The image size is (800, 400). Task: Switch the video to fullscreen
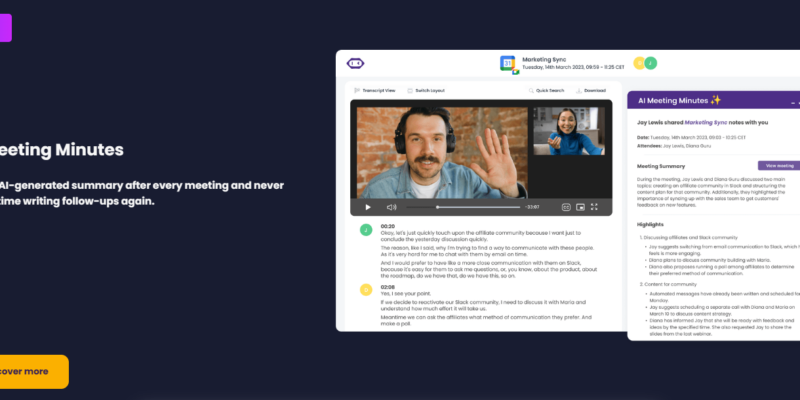click(x=594, y=207)
